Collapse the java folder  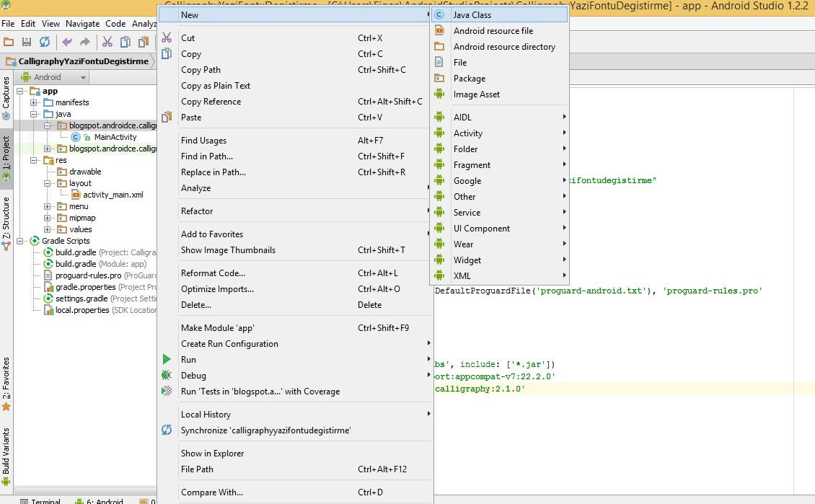tap(33, 114)
